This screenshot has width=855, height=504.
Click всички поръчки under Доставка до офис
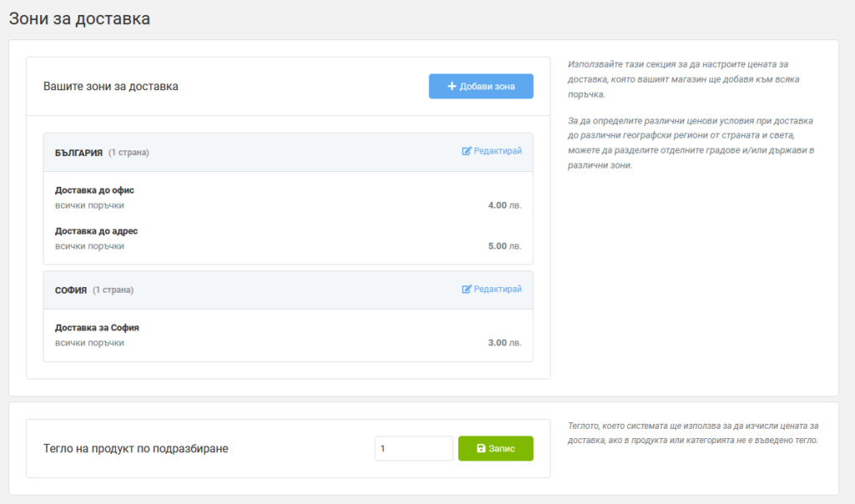89,205
